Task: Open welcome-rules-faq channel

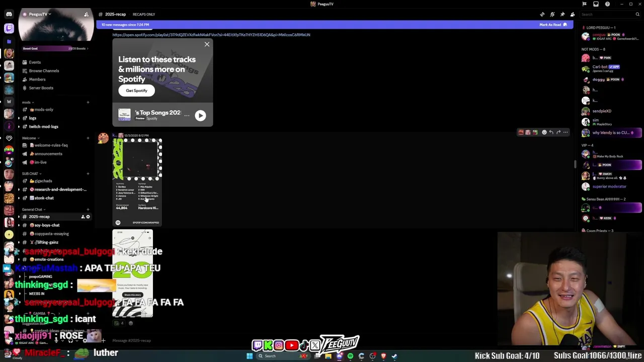Action: [51, 145]
